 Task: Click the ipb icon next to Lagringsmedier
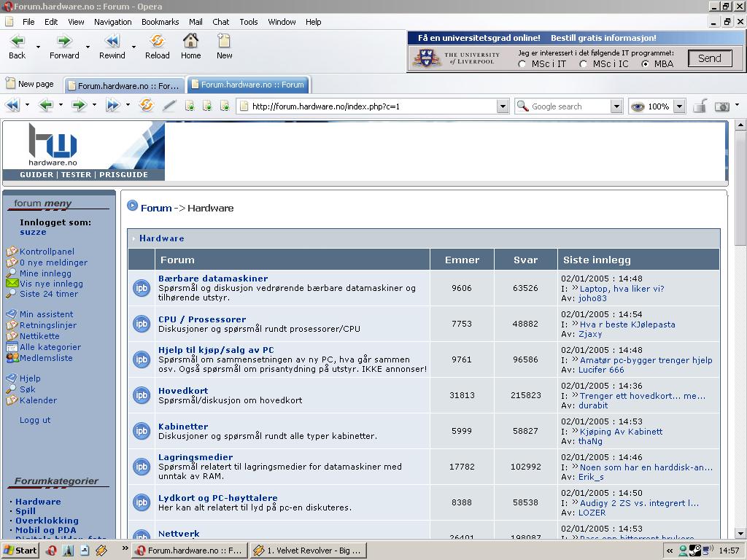click(x=142, y=467)
